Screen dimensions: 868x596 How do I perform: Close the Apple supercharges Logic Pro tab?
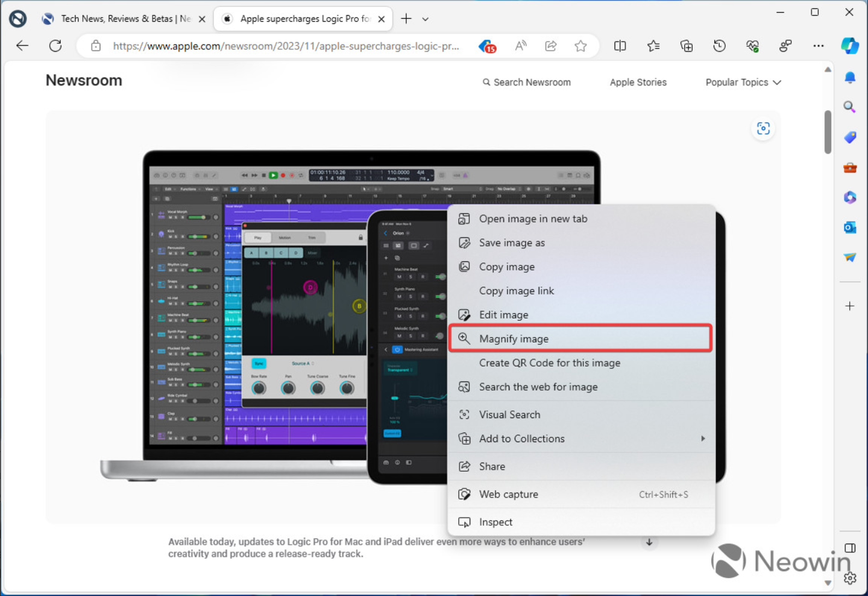[x=381, y=19]
